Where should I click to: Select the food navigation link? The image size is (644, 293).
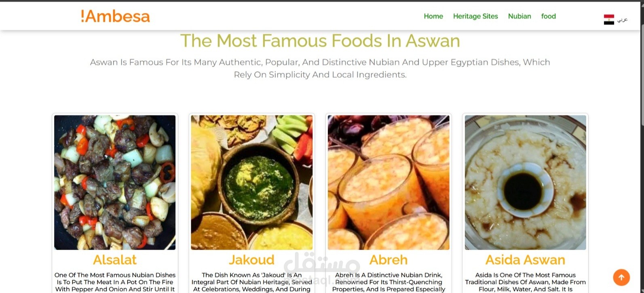(549, 16)
